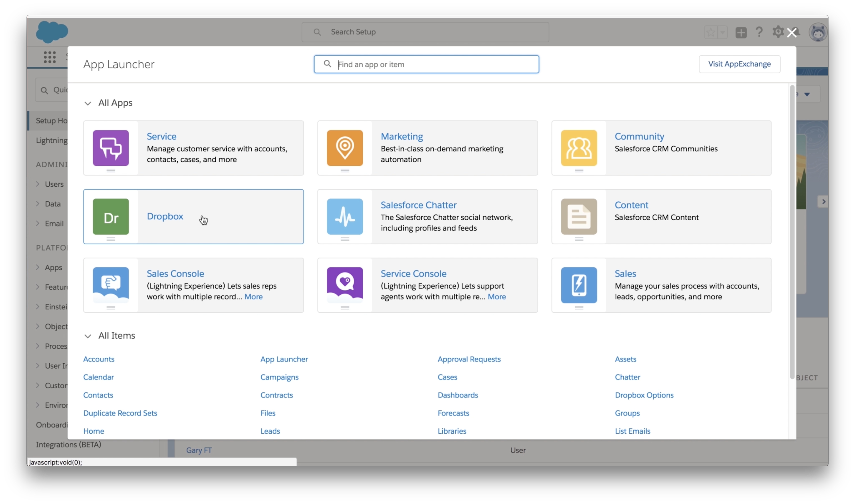Image resolution: width=855 pixels, height=504 pixels.
Task: Open the Assets item
Action: coord(625,359)
